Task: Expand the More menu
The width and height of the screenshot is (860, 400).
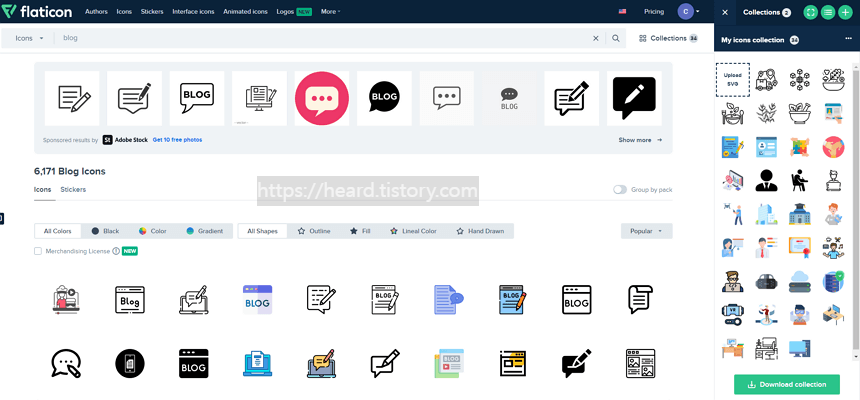Action: pyautogui.click(x=330, y=12)
